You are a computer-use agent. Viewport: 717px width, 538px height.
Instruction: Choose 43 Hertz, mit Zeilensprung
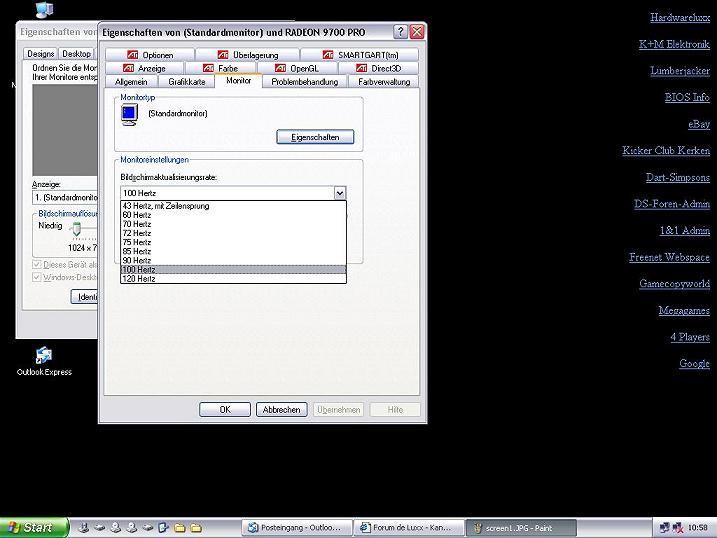coord(233,206)
